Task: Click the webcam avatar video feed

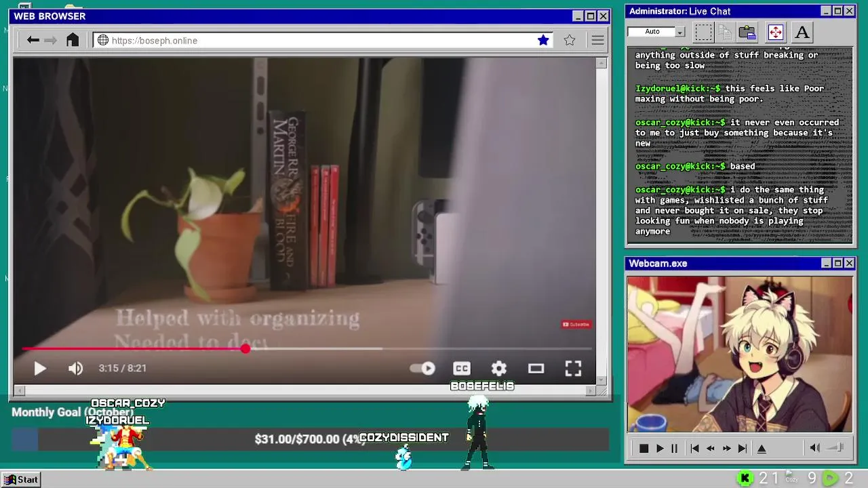Action: 740,354
